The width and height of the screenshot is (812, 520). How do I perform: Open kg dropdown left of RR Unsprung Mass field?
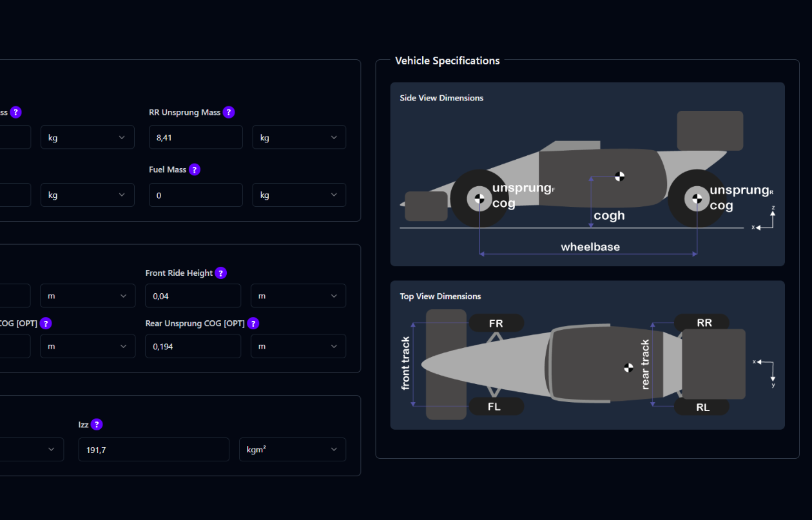[88, 137]
